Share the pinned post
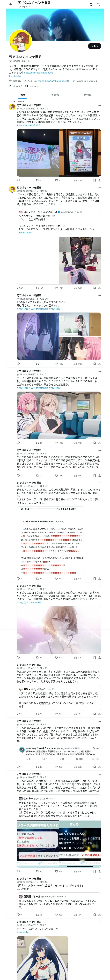 pos(100,180)
